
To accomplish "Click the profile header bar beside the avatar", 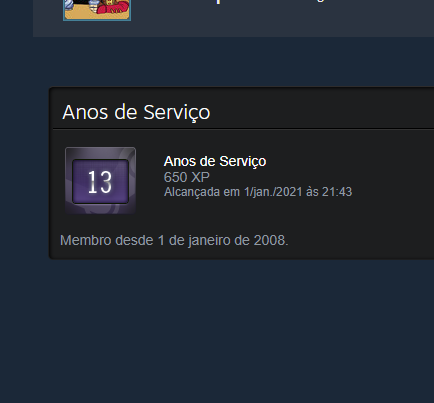I will coord(283,20).
